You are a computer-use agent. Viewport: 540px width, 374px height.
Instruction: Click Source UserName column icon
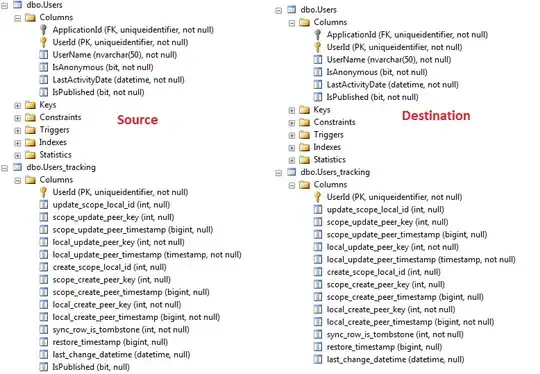[43, 55]
